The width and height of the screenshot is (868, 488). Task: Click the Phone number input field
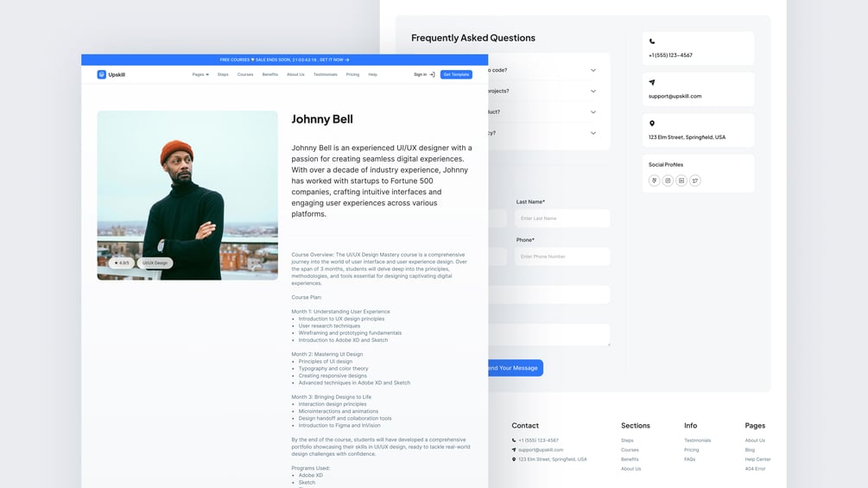pyautogui.click(x=562, y=257)
